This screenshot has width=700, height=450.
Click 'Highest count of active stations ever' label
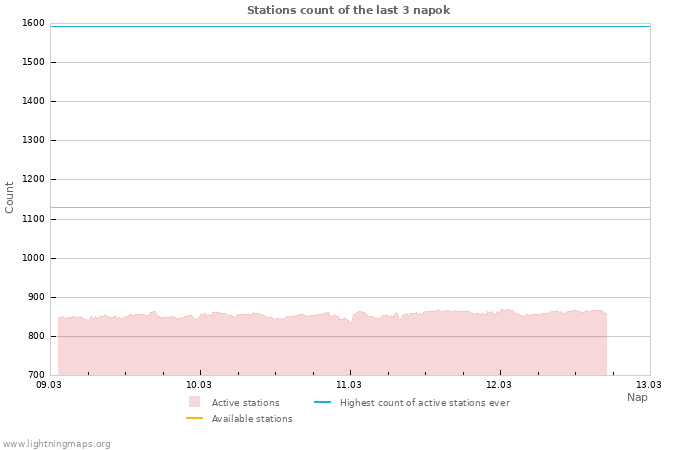click(x=424, y=403)
